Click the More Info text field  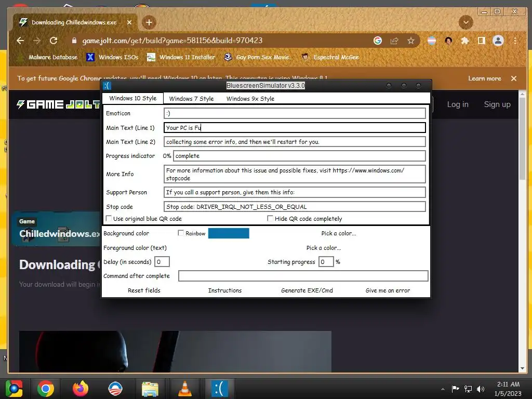[295, 174]
